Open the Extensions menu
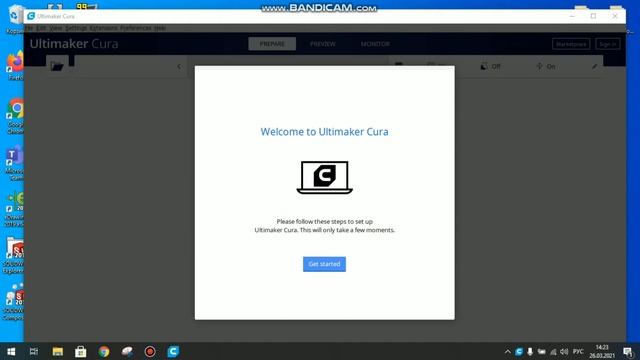The image size is (640, 360). point(103,28)
